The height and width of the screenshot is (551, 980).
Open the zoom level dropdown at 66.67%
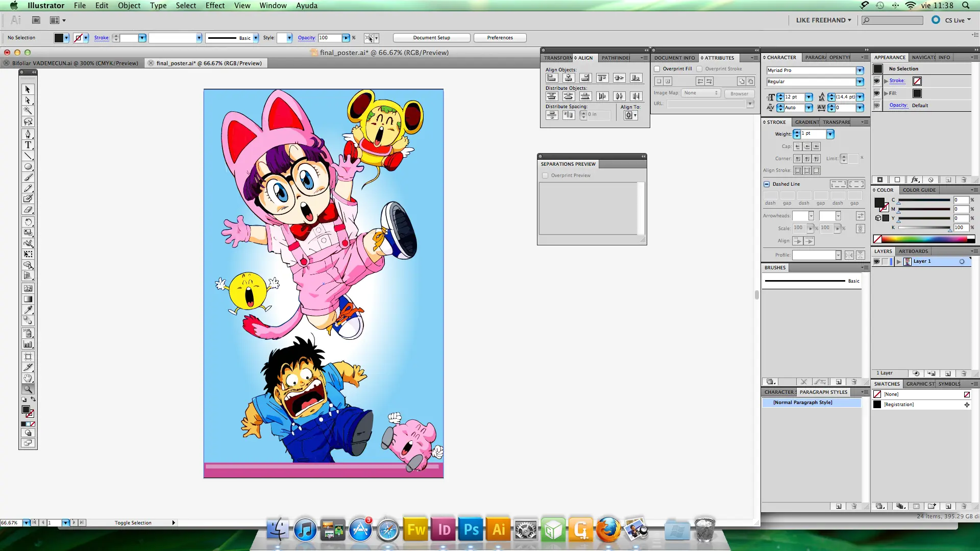pyautogui.click(x=26, y=523)
